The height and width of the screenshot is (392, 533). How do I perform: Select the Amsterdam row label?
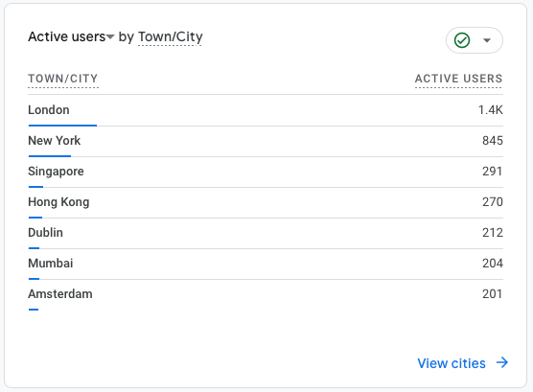[x=60, y=293]
